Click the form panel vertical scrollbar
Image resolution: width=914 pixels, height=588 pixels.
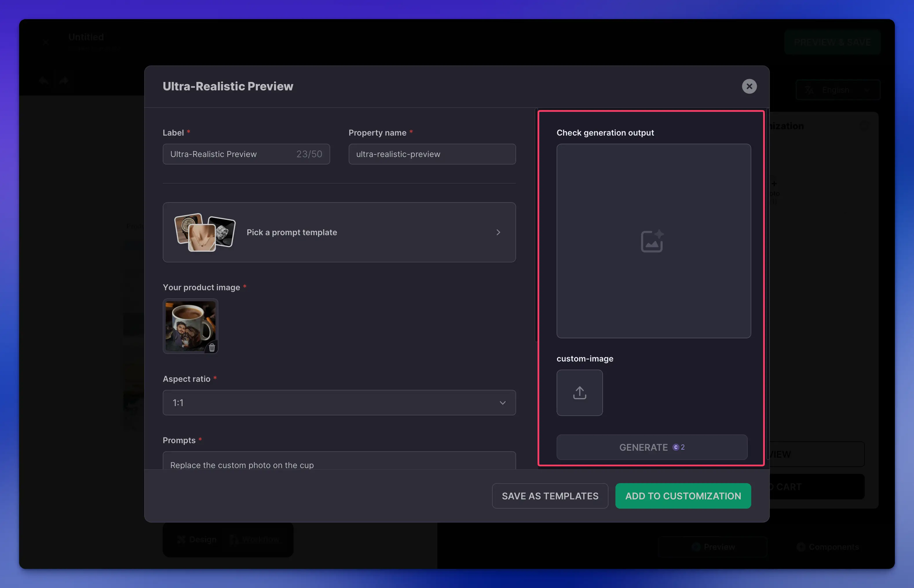pos(536,225)
